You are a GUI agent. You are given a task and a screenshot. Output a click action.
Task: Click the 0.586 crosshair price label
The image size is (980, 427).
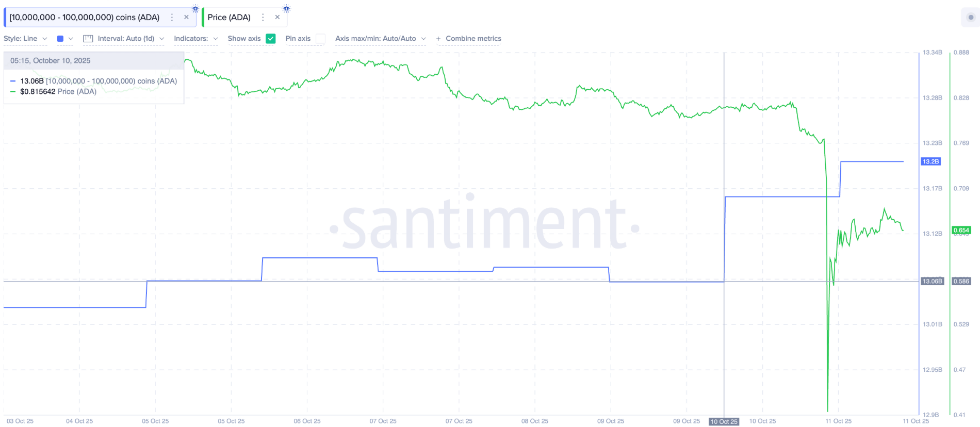point(961,281)
